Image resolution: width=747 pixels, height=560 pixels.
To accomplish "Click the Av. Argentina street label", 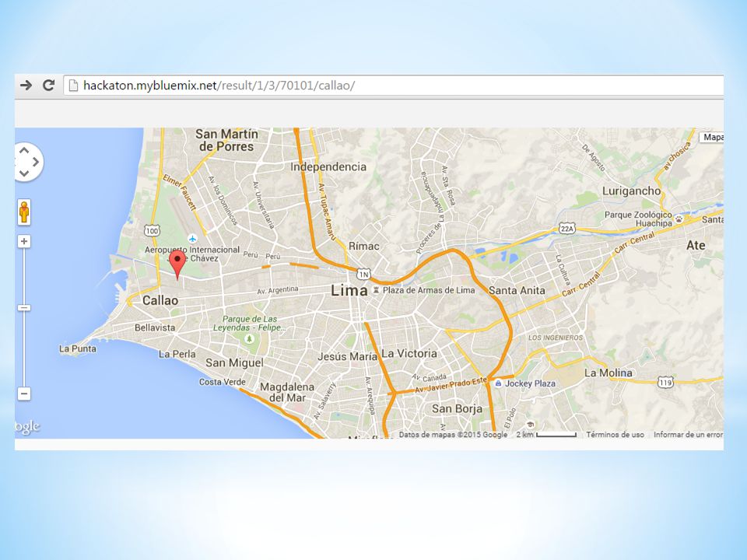I will click(x=278, y=290).
